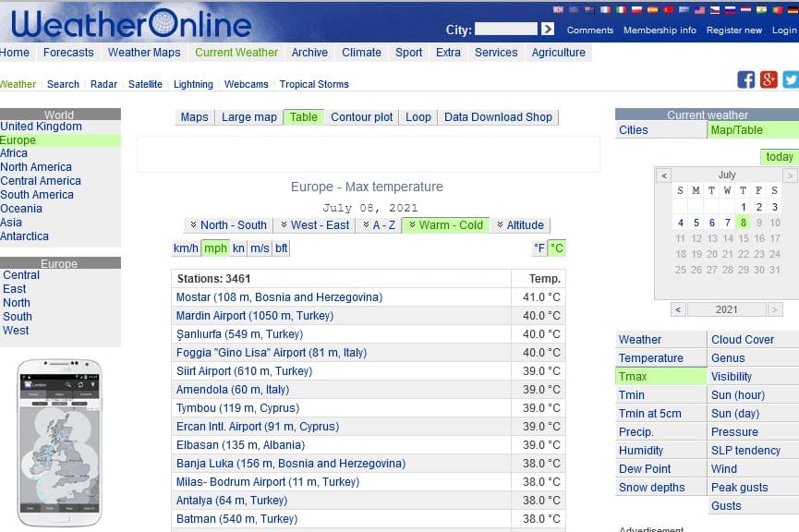Click the Russian flag icon
The width and height of the screenshot is (799, 532).
[x=731, y=9]
